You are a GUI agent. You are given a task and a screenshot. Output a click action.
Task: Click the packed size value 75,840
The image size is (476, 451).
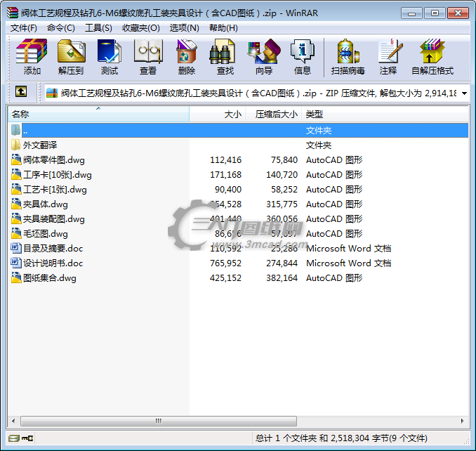[284, 159]
